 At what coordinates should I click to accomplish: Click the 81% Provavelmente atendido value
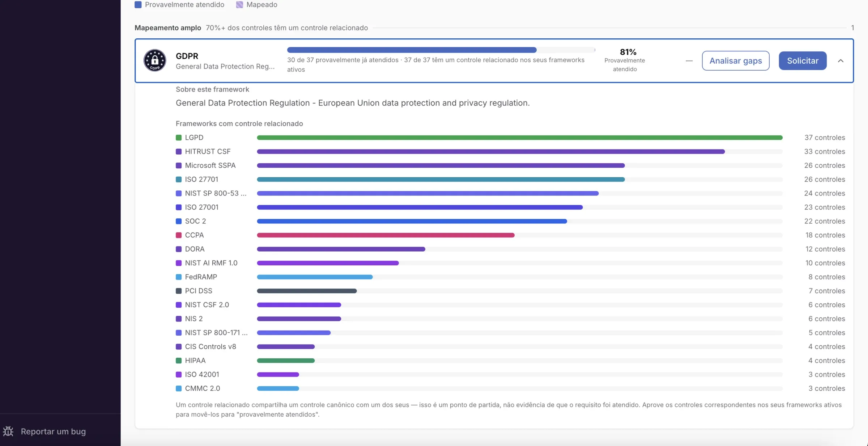click(x=628, y=52)
